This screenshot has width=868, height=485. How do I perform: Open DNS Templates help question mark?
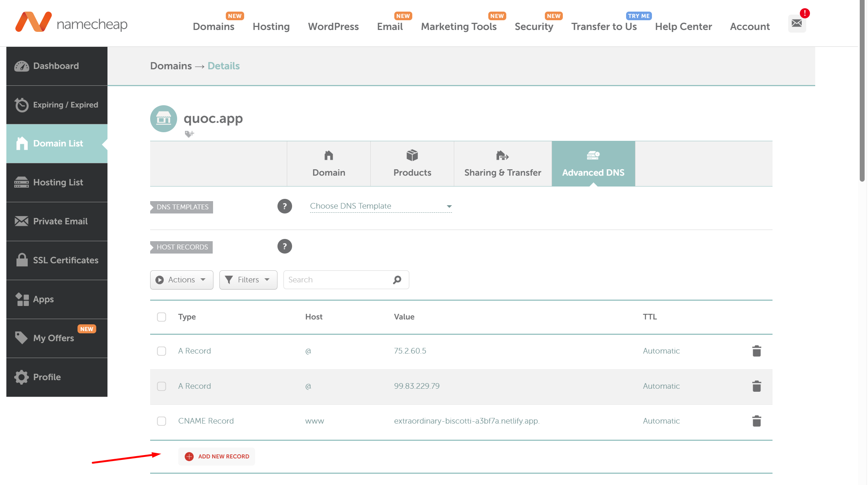(285, 206)
